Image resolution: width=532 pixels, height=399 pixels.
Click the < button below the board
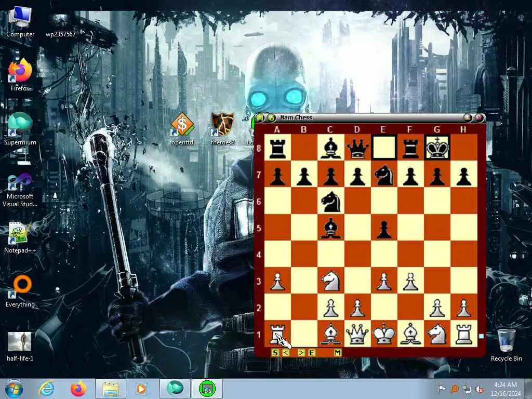(286, 353)
